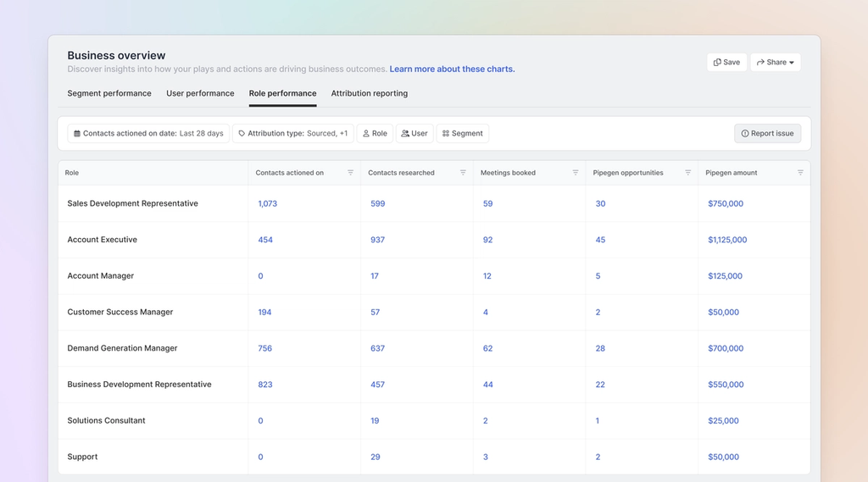Screen dimensions: 868x482
Task: Open the Contacts actioned on date filter
Action: (x=148, y=133)
